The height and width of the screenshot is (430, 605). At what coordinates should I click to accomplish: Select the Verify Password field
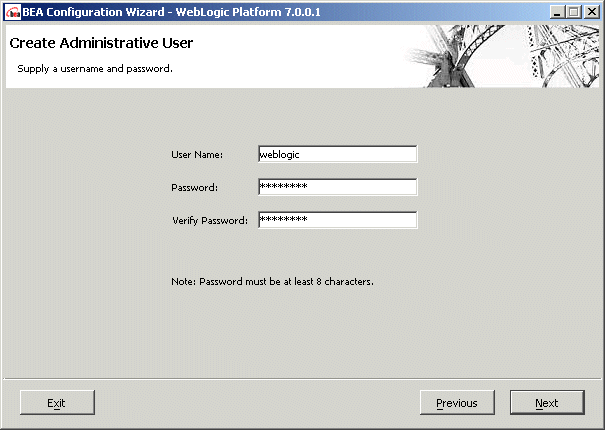(x=338, y=220)
